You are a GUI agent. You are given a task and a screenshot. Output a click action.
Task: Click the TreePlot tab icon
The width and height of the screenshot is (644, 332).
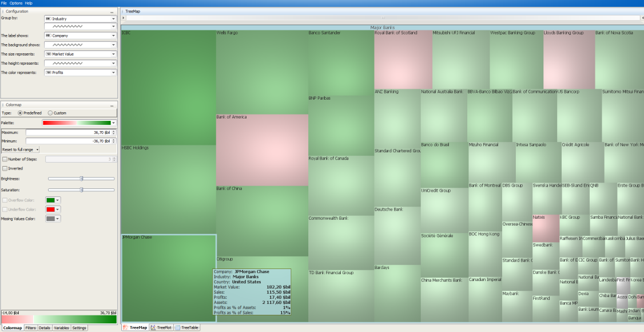coord(154,327)
